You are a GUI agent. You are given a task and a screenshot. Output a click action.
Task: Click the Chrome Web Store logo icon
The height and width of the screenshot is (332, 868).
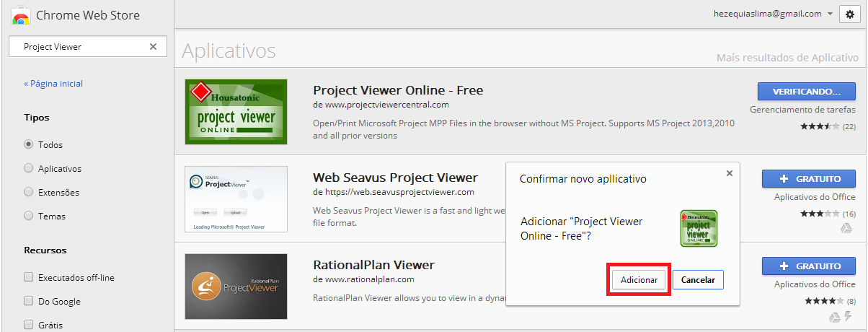[x=21, y=14]
